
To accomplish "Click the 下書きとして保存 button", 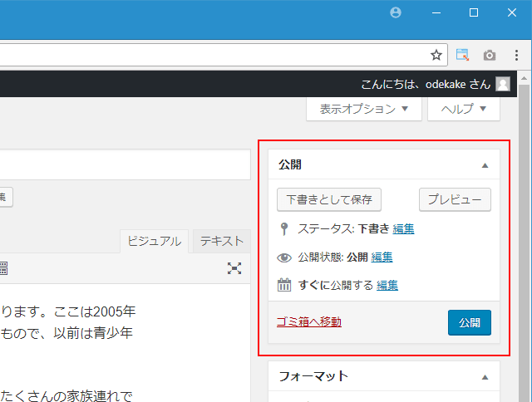I will coord(329,199).
